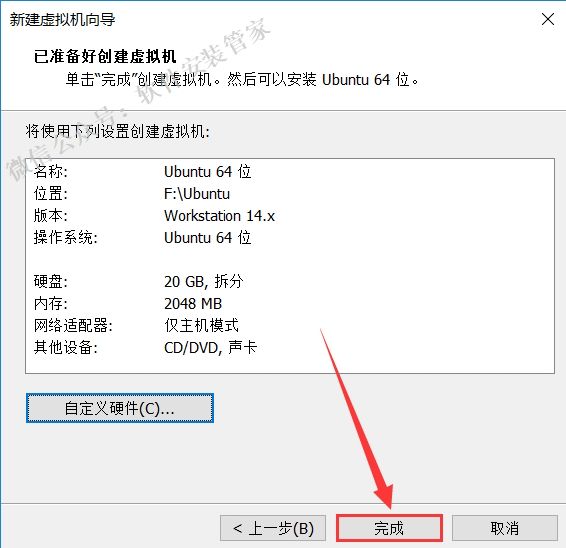Image resolution: width=566 pixels, height=548 pixels.
Task: Click the F:\Ubuntu location value
Action: point(197,194)
